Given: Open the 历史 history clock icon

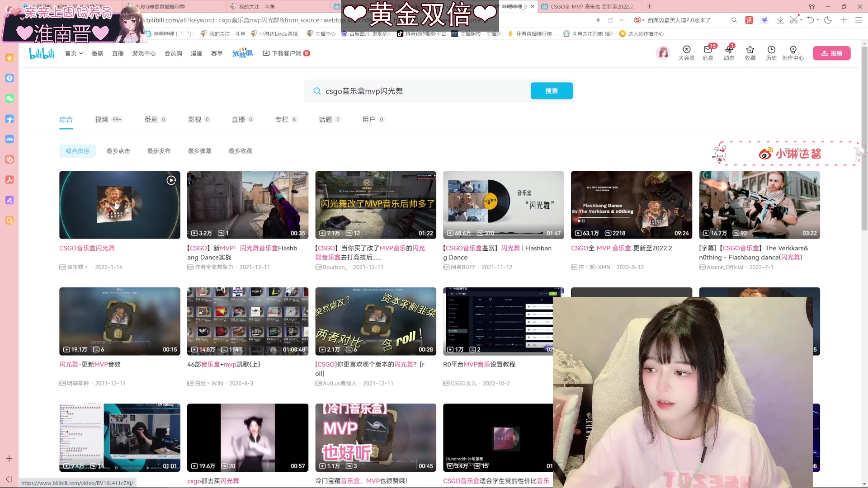Looking at the screenshot, I should coord(771,53).
